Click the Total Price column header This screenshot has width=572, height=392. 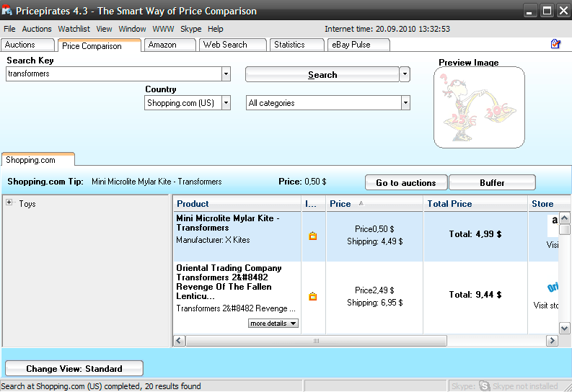click(x=475, y=204)
